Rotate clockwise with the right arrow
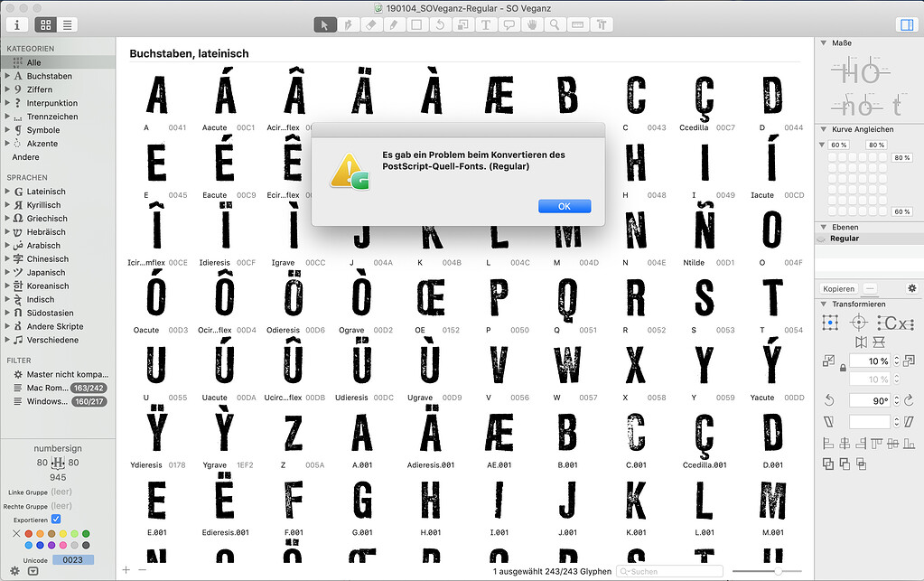924x581 pixels. tap(909, 400)
